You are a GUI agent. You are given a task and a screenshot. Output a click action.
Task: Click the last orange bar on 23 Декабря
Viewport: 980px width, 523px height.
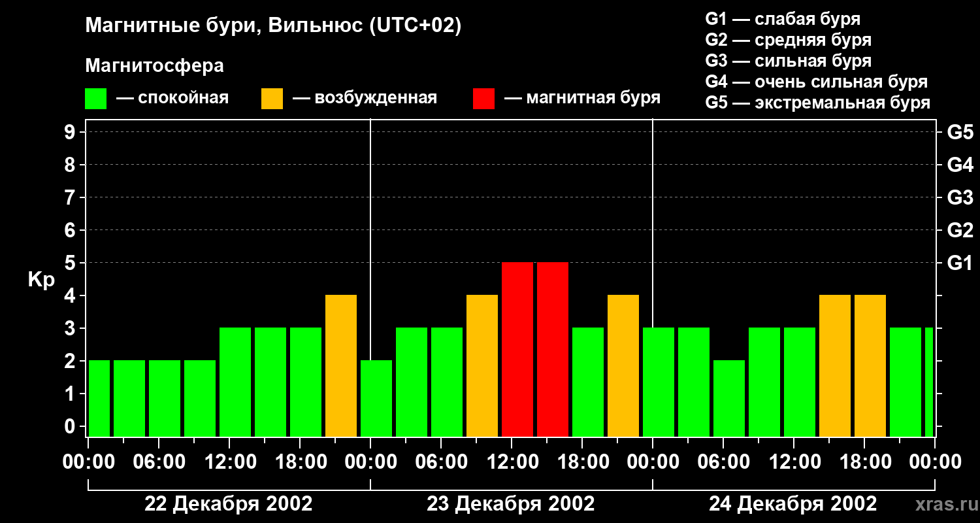click(x=623, y=365)
